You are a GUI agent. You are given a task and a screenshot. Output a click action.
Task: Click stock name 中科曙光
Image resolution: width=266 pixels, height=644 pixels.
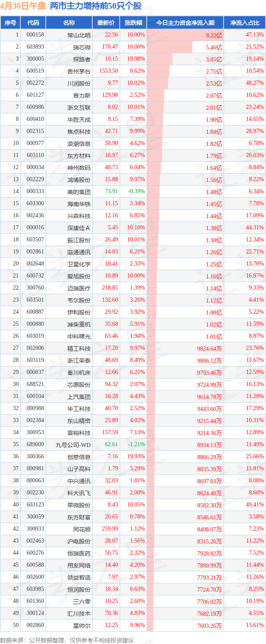79,336
